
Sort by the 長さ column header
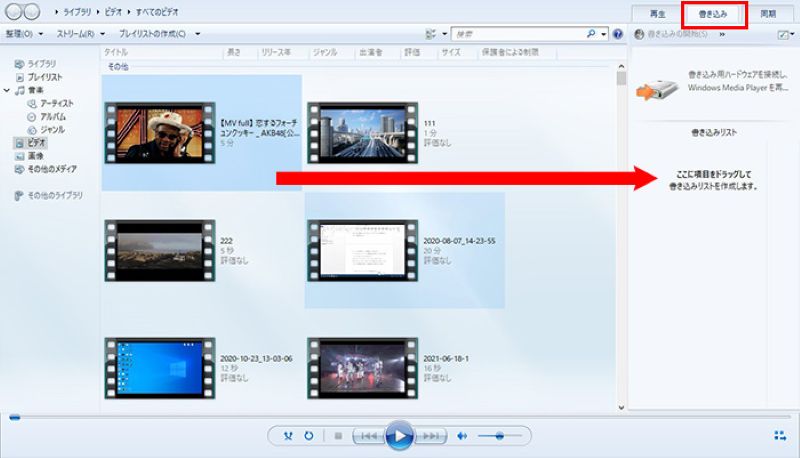234,52
